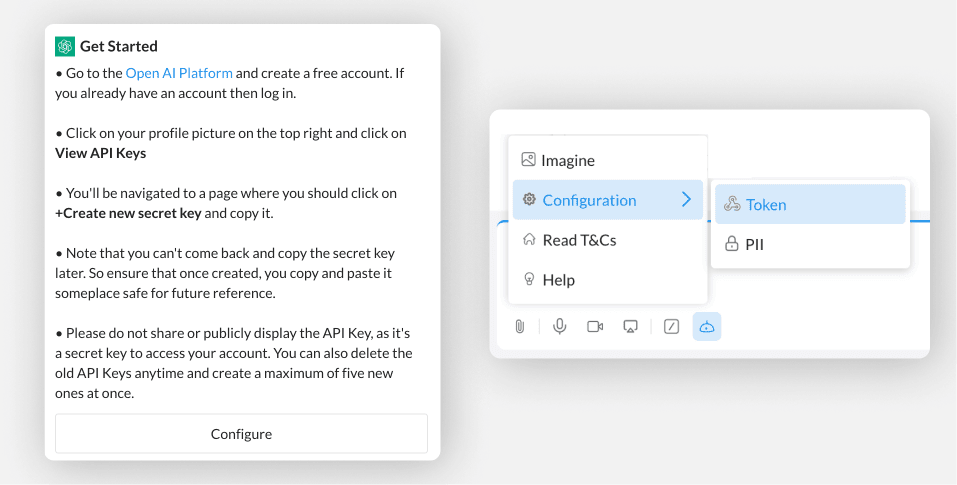Click the house icon next to Read T&Cs
Screen dimensions: 957x485
[529, 239]
